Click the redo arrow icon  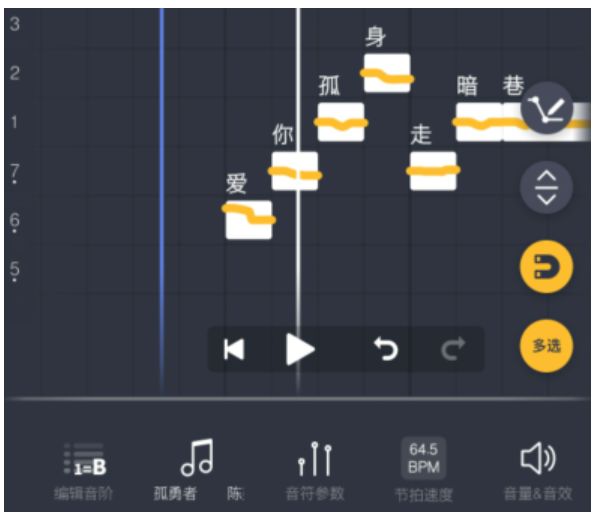pyautogui.click(x=453, y=348)
